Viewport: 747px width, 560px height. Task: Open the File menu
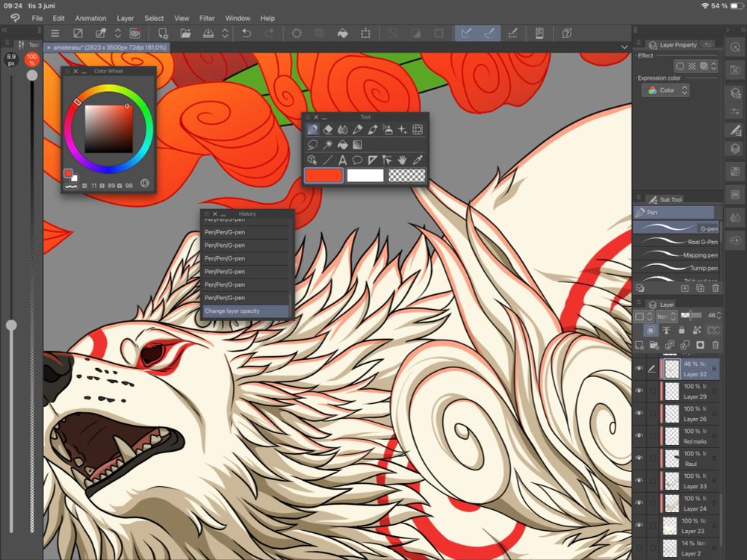(37, 18)
